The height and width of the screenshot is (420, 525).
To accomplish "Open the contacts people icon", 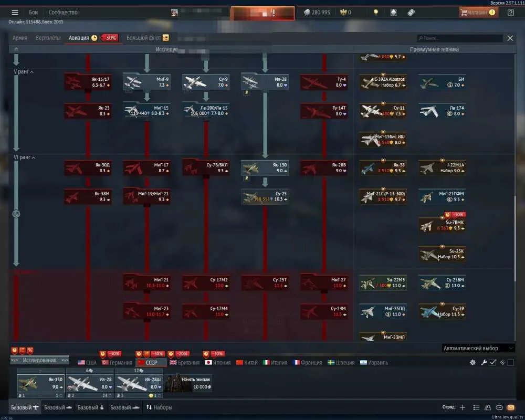I will click(x=488, y=407).
